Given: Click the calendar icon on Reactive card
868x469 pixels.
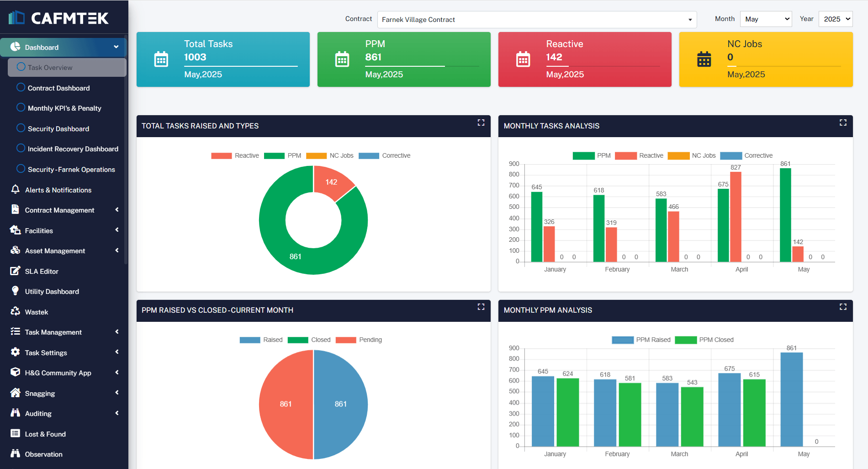Looking at the screenshot, I should 523,59.
